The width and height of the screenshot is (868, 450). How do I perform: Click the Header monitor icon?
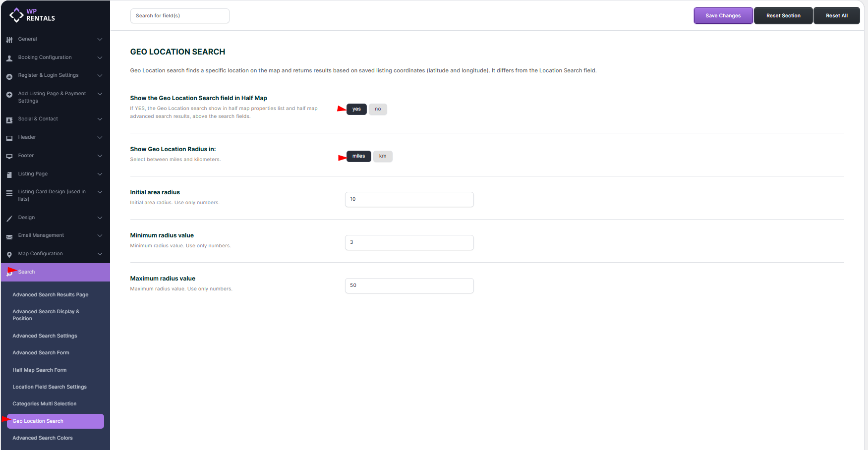click(9, 138)
